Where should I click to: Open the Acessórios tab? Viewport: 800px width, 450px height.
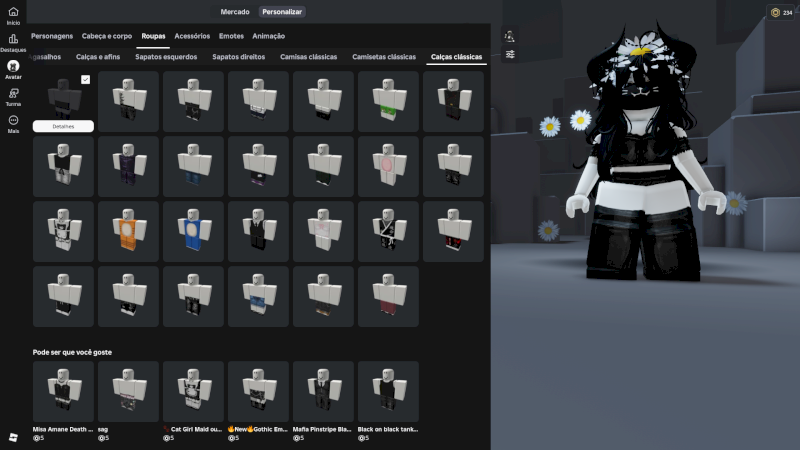[192, 36]
